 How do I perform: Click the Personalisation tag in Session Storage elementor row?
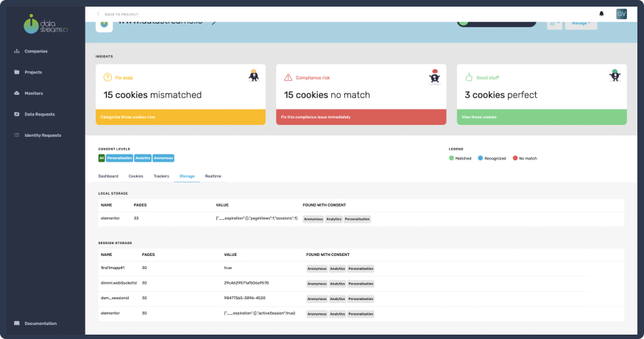click(361, 315)
